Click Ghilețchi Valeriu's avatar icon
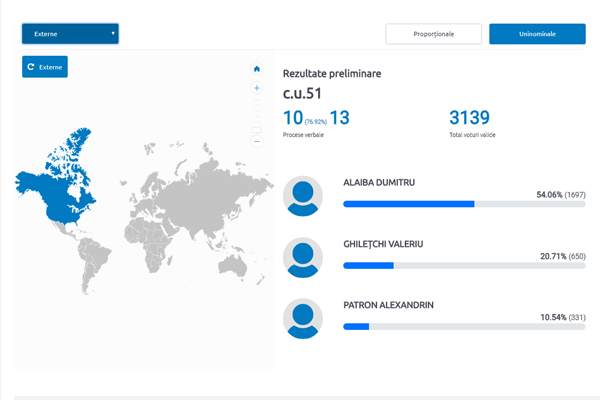 click(302, 257)
